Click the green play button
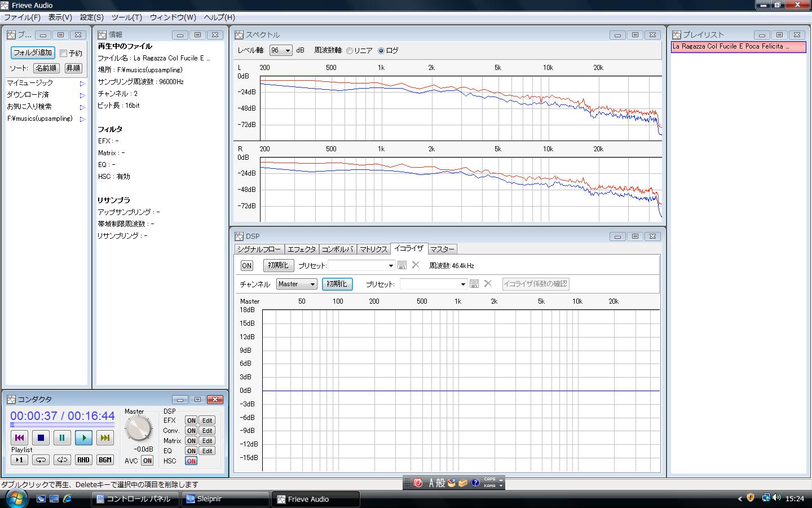Viewport: 812px width, 508px height. coord(83,437)
